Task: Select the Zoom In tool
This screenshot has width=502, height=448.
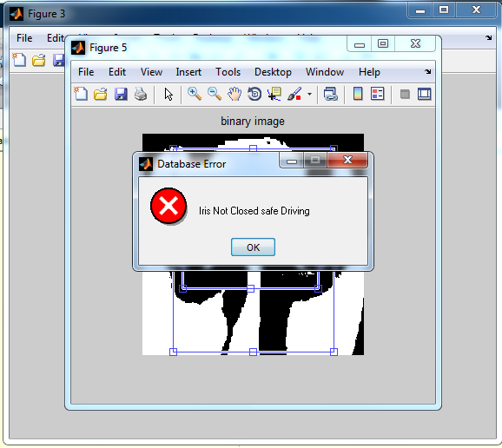Action: [195, 94]
